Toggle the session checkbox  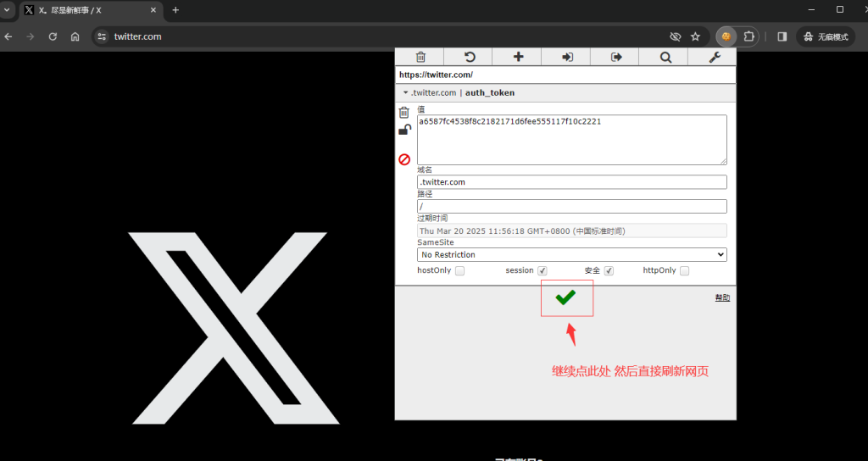click(x=542, y=270)
